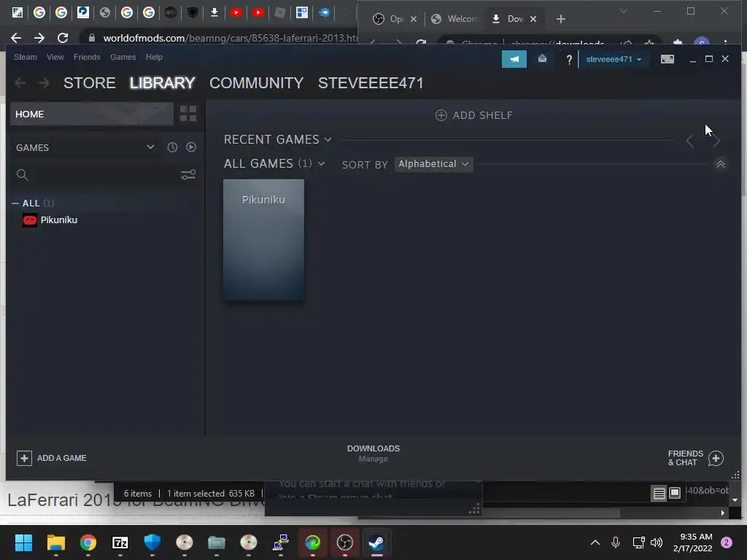
Task: Open advanced filters icon beside search
Action: pos(188,175)
